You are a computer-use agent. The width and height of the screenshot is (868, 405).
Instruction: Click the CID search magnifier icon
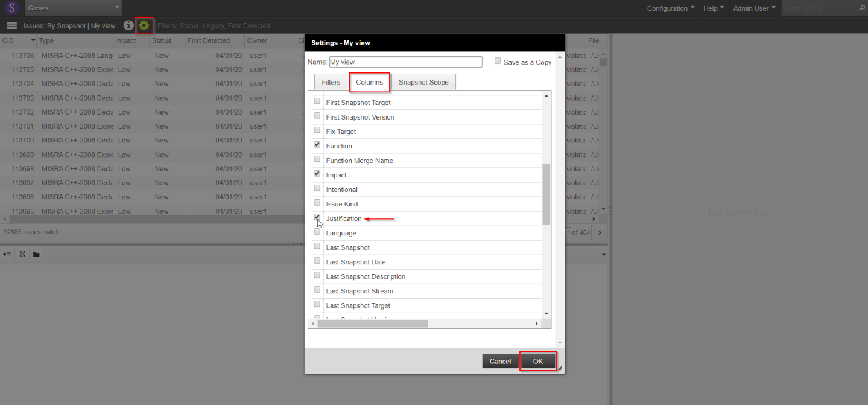click(x=861, y=8)
